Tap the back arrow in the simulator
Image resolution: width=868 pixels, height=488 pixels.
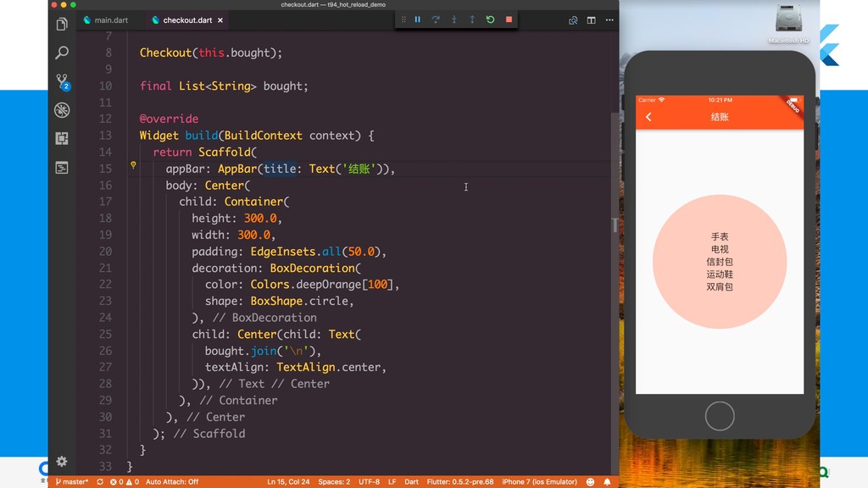[x=649, y=117]
